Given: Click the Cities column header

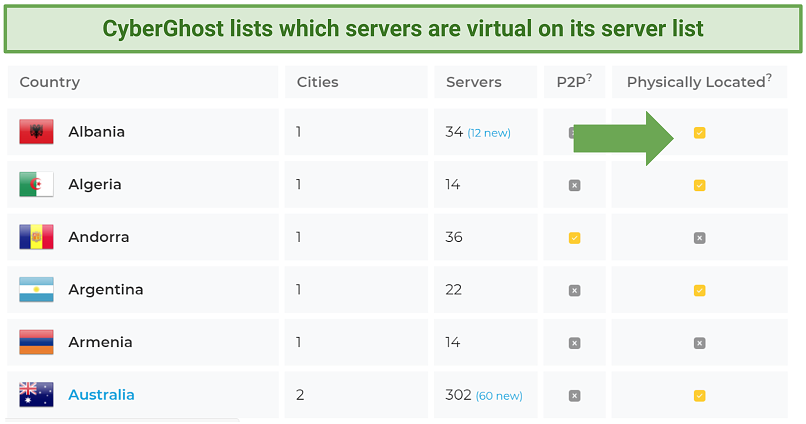Looking at the screenshot, I should pyautogui.click(x=317, y=82).
